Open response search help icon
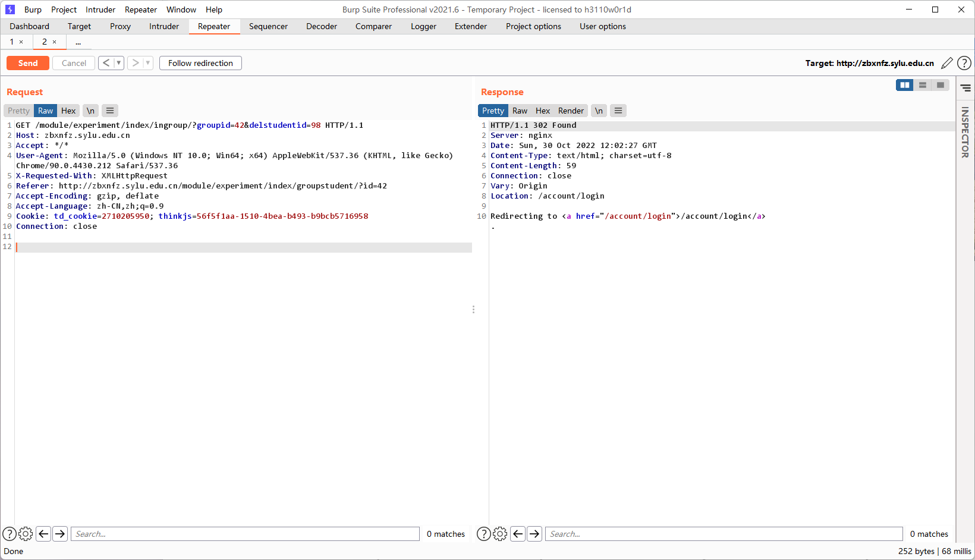The width and height of the screenshot is (975, 560). coord(484,534)
